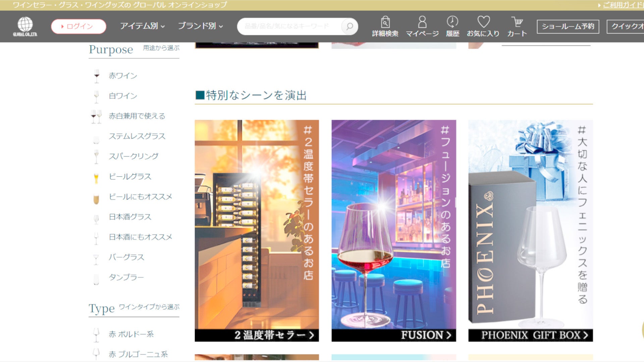
Task: Expand the ブランド別 dropdown menu
Action: [200, 26]
